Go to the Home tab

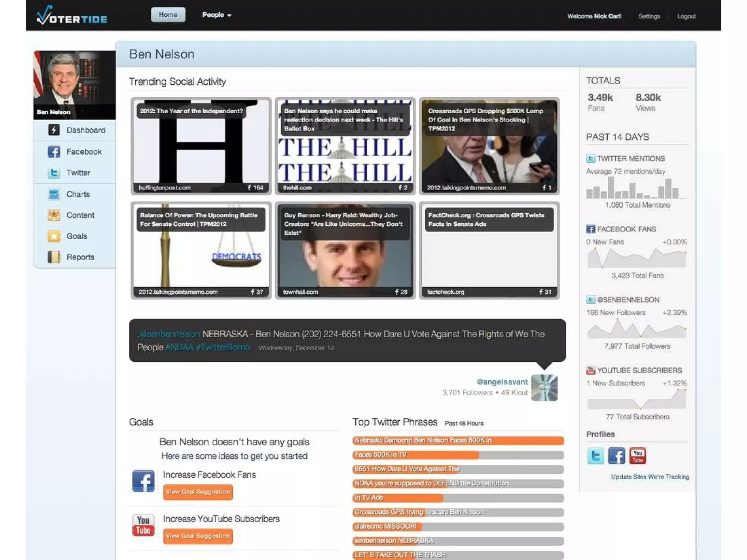168,15
